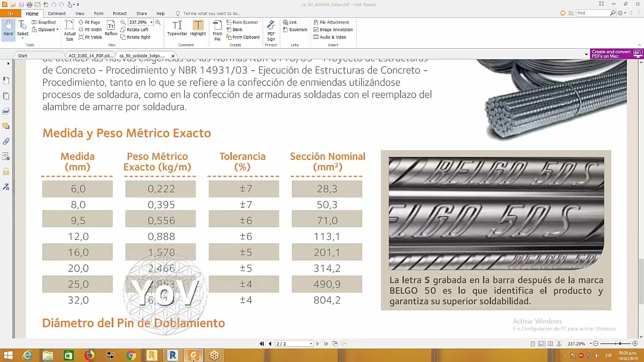Switch to the Comment ribbon tab
The height and width of the screenshot is (362, 644).
click(x=57, y=14)
